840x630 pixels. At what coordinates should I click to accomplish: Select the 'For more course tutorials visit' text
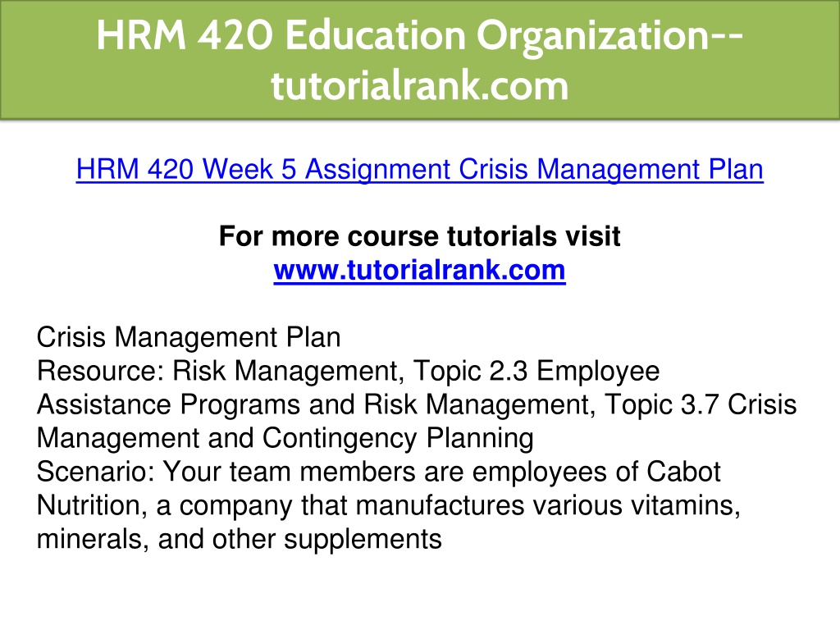coord(419,236)
